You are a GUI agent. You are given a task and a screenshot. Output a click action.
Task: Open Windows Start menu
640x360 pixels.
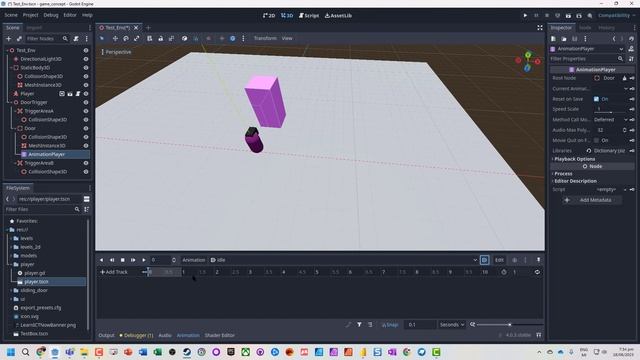[11, 352]
